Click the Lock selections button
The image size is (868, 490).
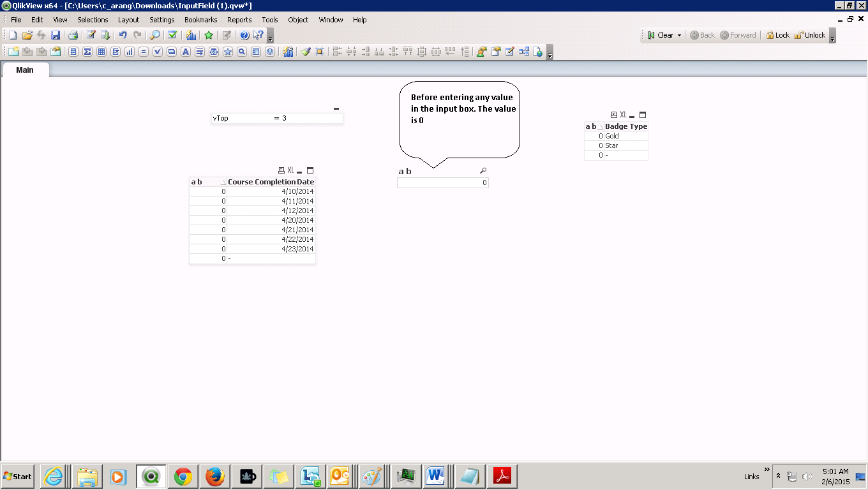777,35
